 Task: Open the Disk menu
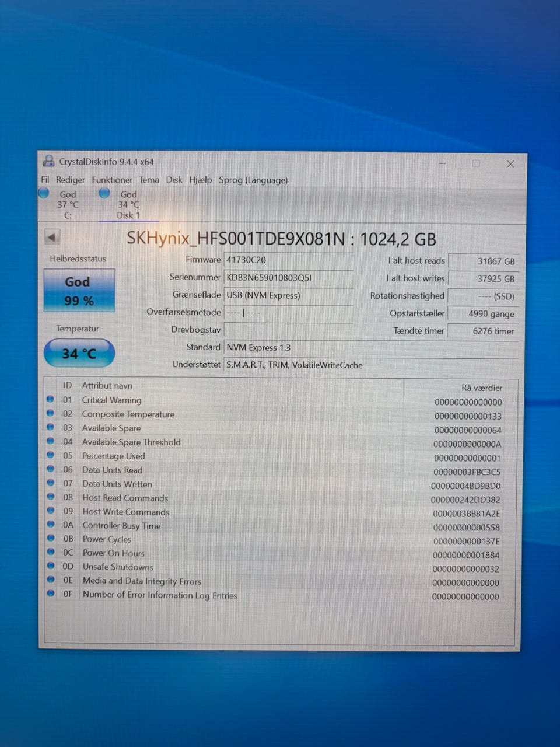[x=174, y=180]
